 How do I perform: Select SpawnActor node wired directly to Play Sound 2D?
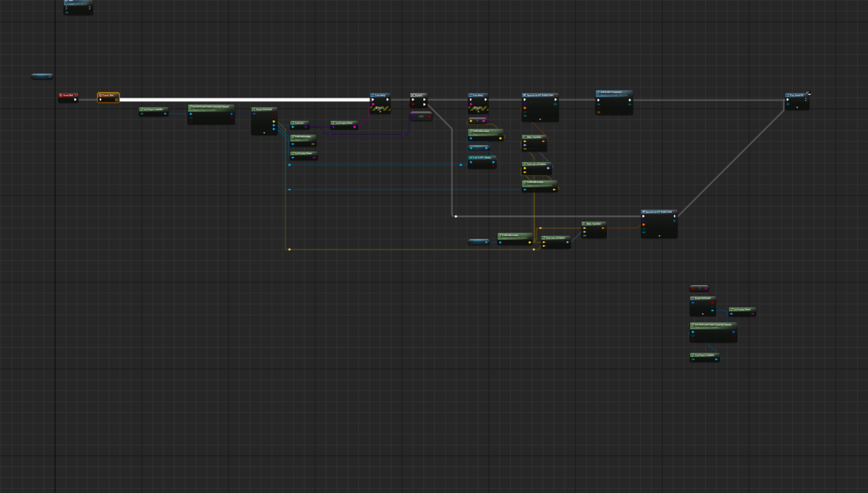pos(659,224)
